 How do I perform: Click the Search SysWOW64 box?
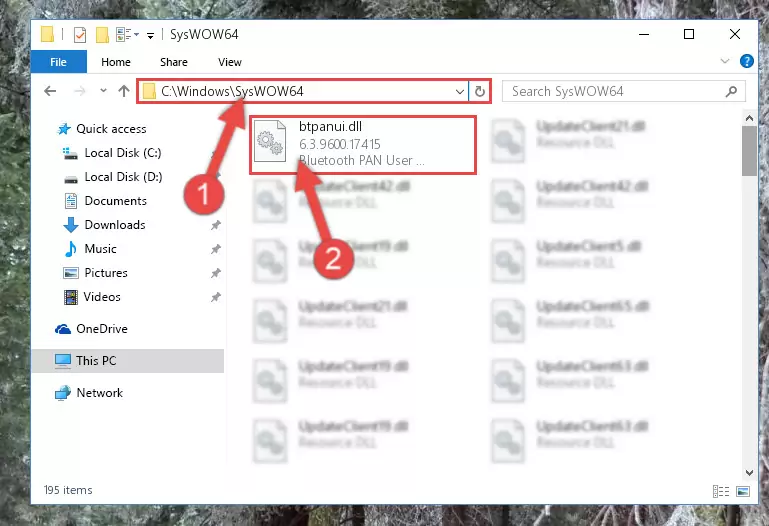point(623,91)
